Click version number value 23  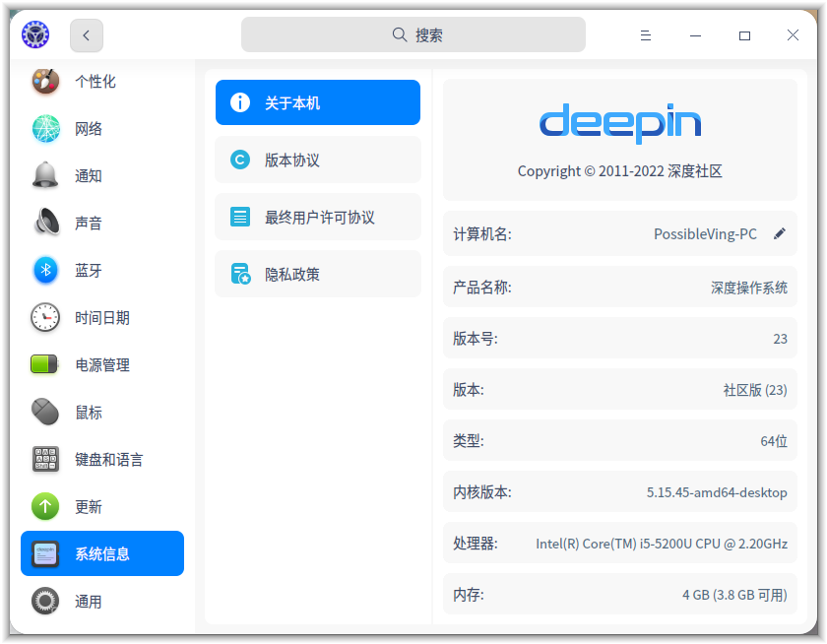click(780, 339)
